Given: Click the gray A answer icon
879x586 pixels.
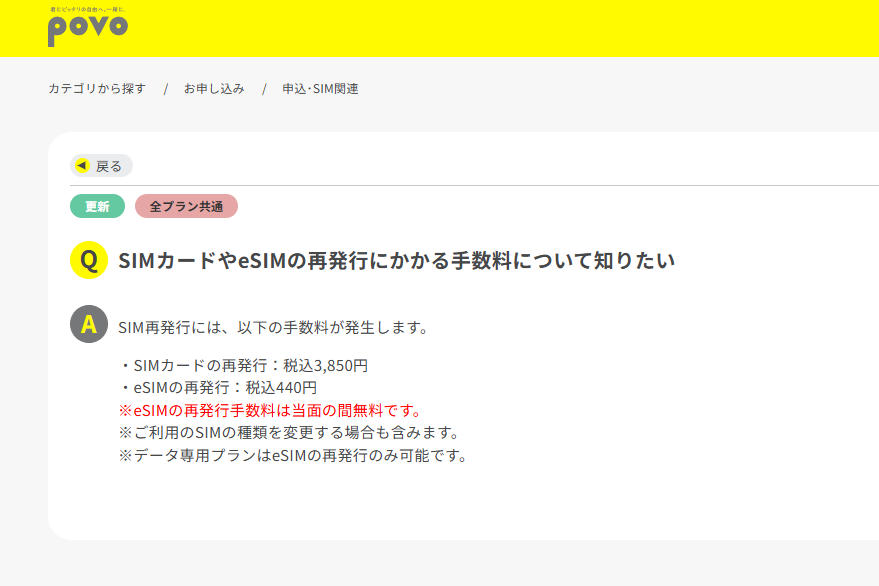Looking at the screenshot, I should click(89, 324).
